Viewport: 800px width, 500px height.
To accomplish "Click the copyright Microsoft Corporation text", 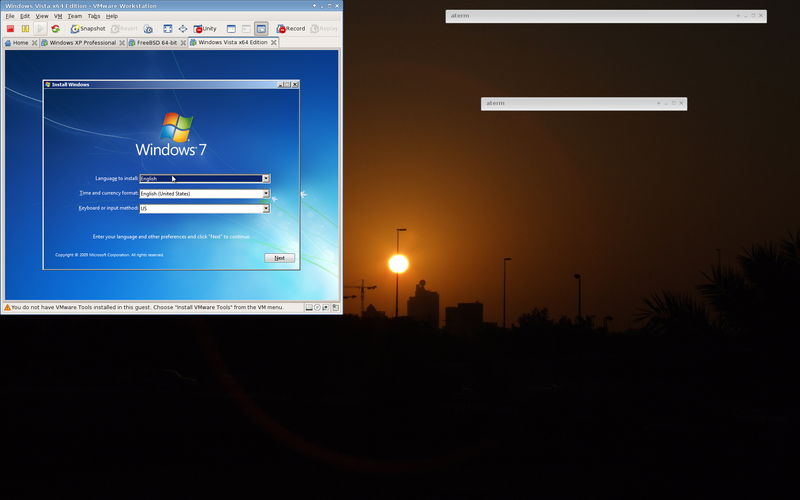I will coord(109,255).
